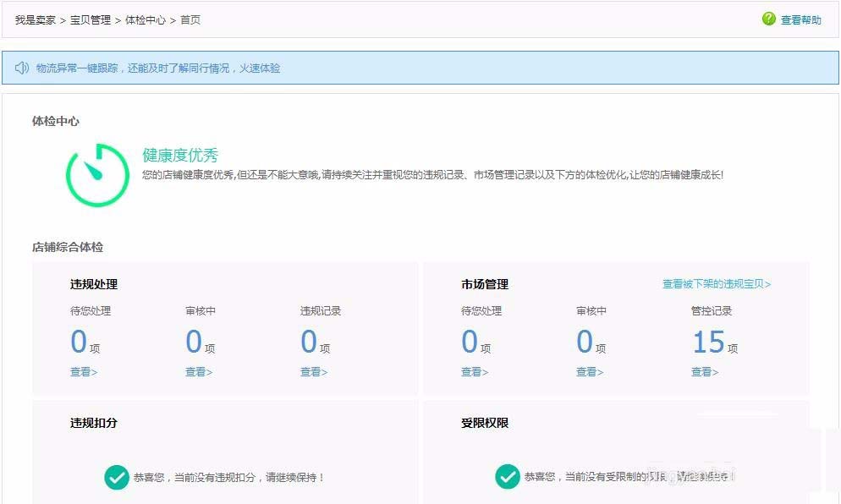Click the 0 count under 违规记录
This screenshot has height=504, width=841.
(309, 342)
